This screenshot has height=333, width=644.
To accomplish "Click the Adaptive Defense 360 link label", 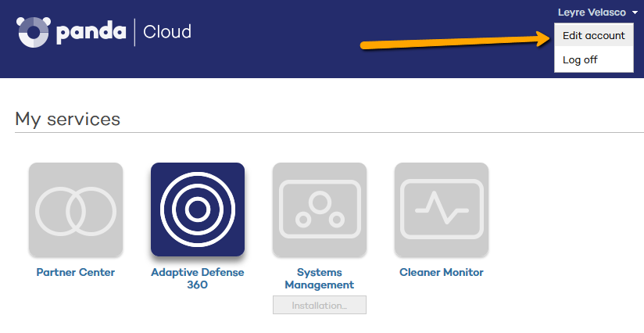I will tap(198, 278).
